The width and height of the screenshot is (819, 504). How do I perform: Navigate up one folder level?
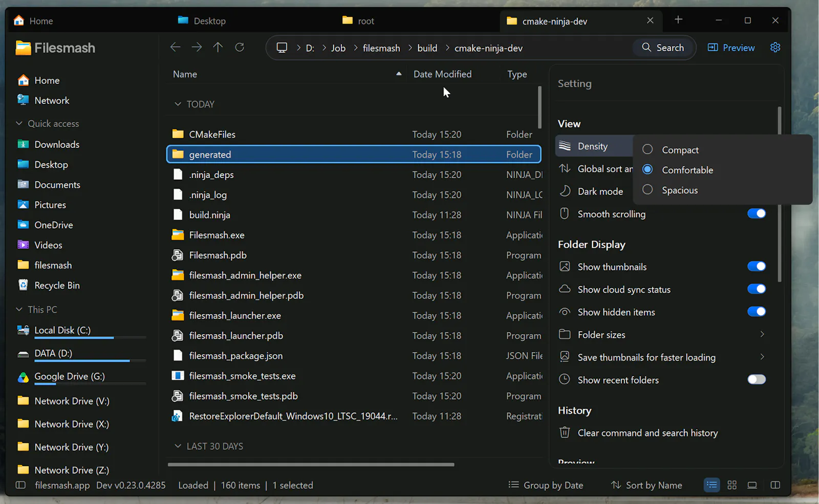[x=218, y=47]
